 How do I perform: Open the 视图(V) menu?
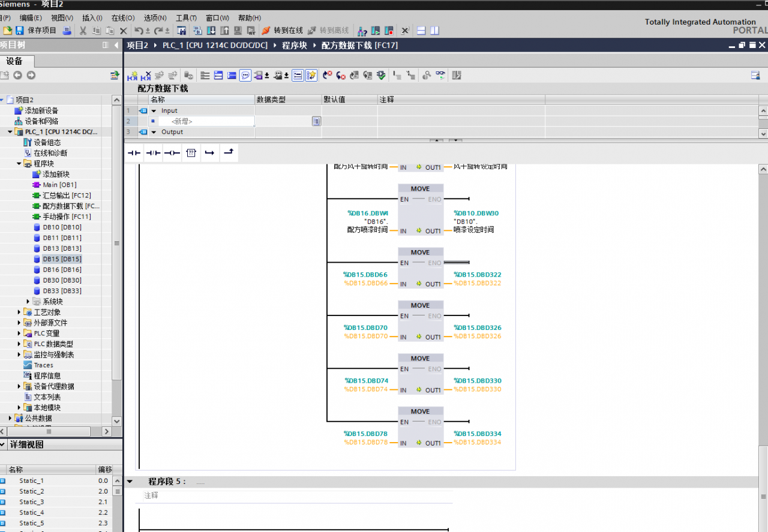click(62, 18)
